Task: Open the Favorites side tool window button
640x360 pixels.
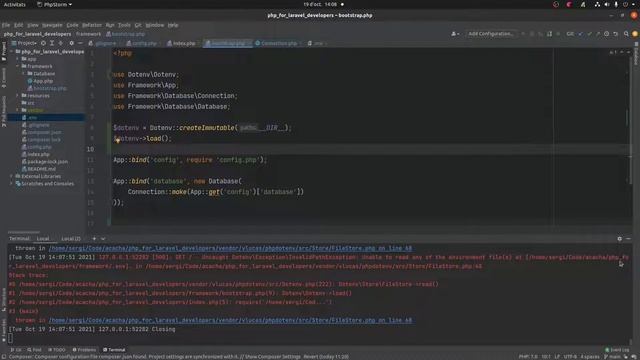Action: click(x=4, y=331)
